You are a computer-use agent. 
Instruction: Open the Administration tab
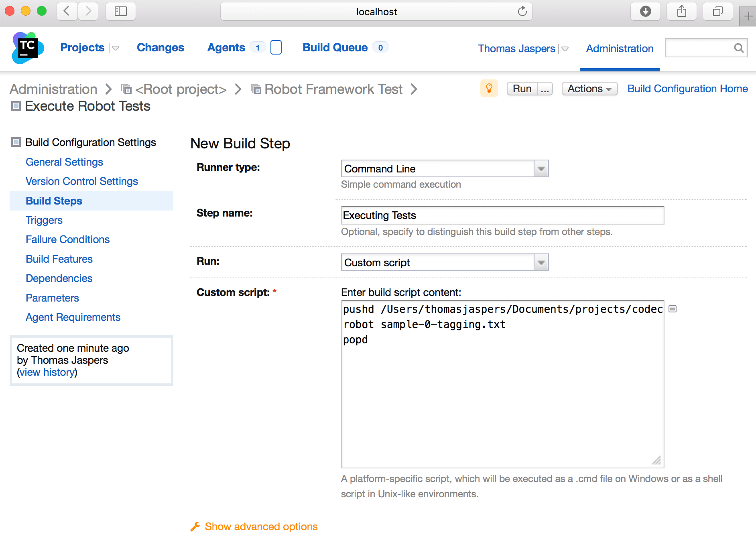pyautogui.click(x=620, y=49)
